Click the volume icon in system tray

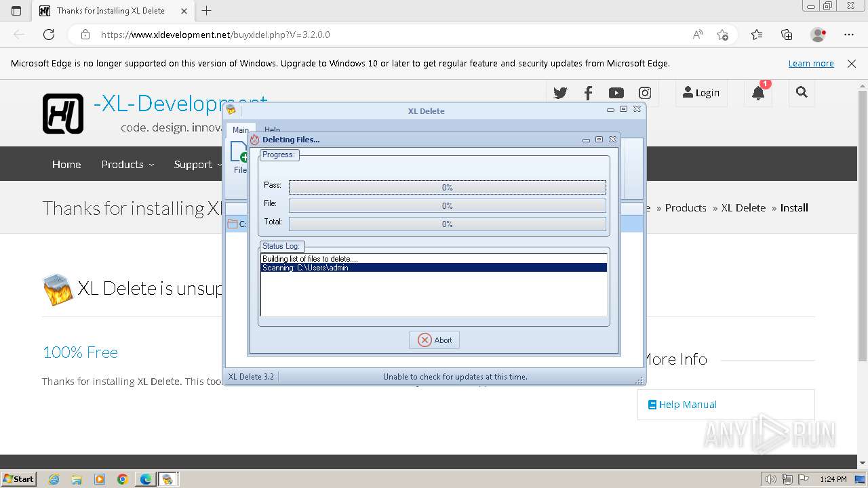pos(770,479)
